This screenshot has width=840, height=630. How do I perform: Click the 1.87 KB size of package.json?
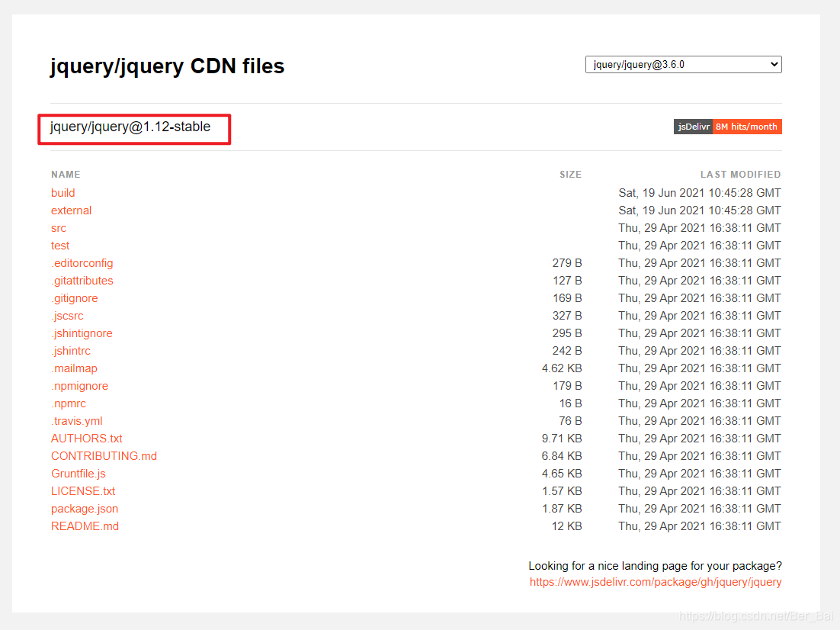(562, 509)
